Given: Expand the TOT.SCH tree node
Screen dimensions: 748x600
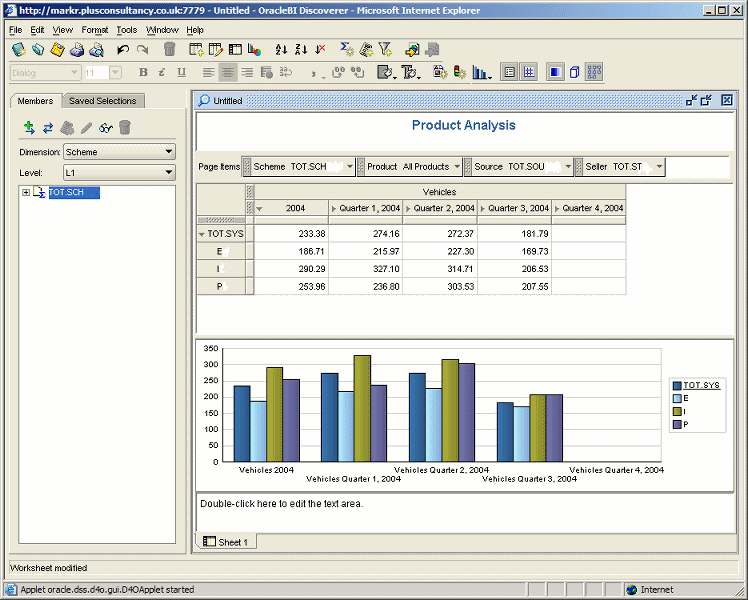Looking at the screenshot, I should [26, 192].
